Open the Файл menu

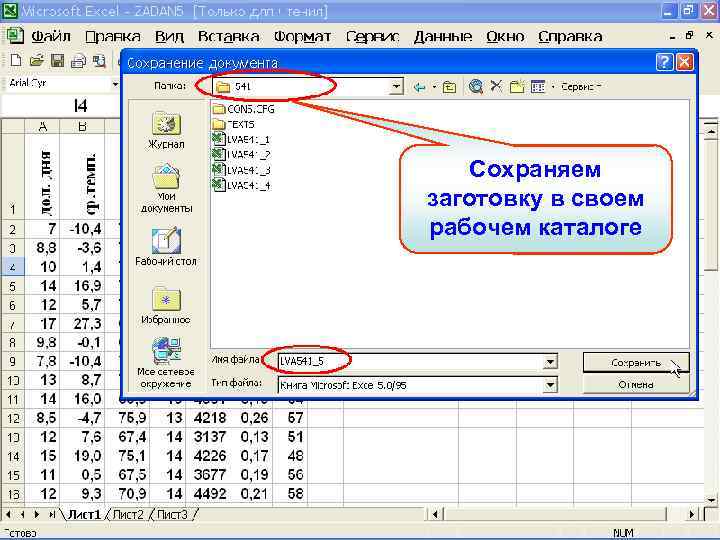tap(51, 36)
